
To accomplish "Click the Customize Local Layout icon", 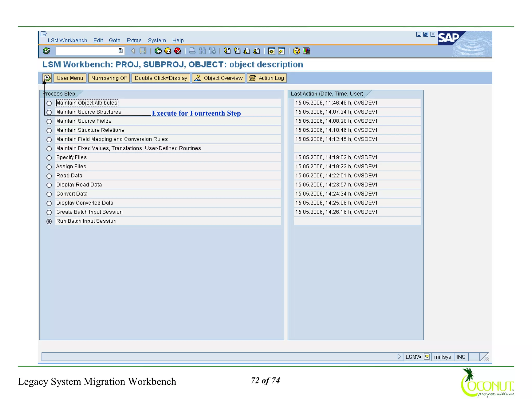I will (306, 51).
